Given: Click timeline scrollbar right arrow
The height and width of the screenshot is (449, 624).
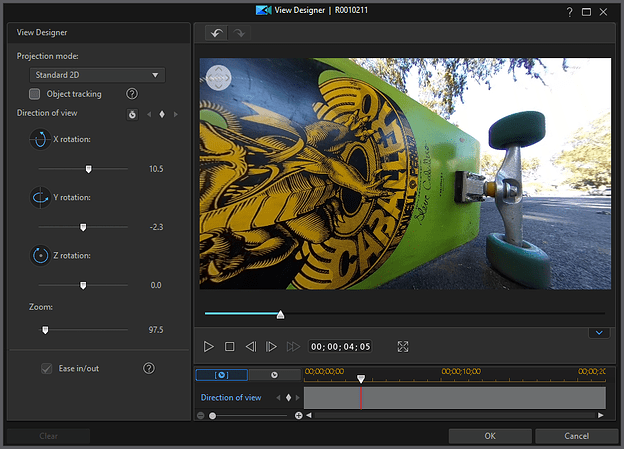Looking at the screenshot, I should (601, 416).
